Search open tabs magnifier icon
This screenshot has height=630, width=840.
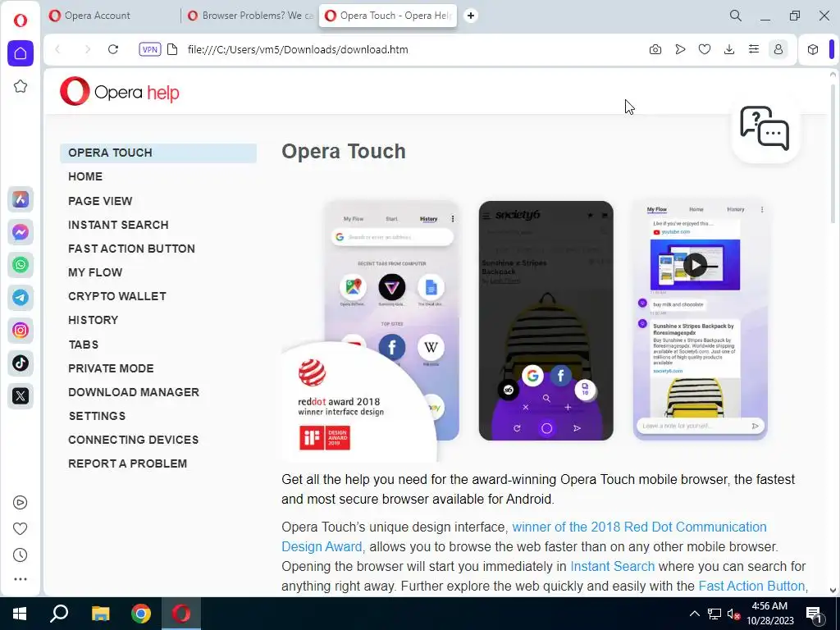tap(736, 16)
